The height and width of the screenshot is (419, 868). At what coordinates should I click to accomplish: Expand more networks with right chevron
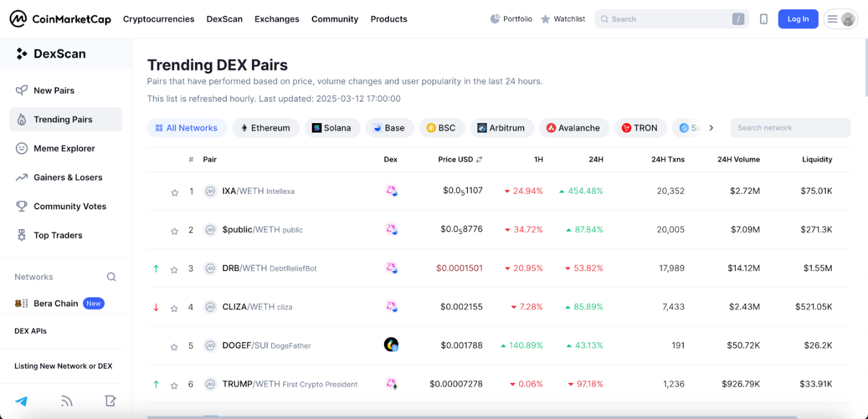coord(712,128)
